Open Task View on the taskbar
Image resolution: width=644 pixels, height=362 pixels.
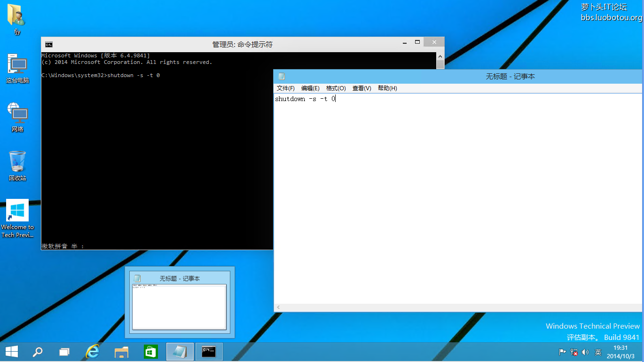point(64,352)
